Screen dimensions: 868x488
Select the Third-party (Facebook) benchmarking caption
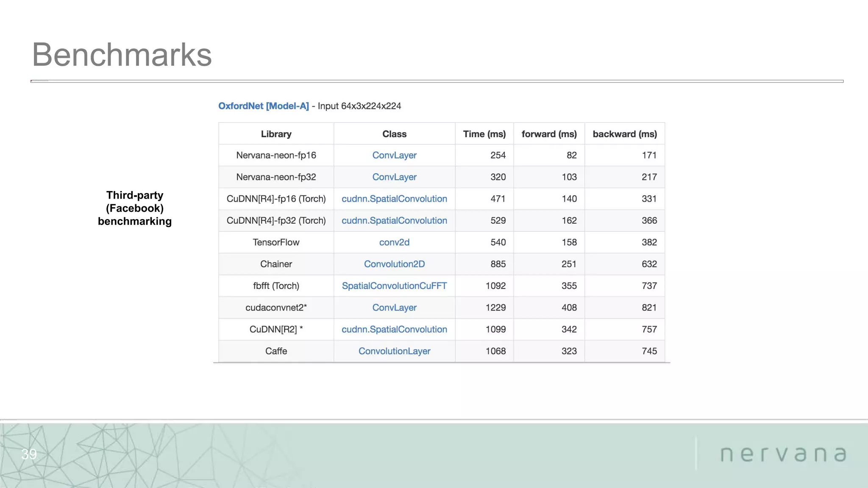(135, 208)
